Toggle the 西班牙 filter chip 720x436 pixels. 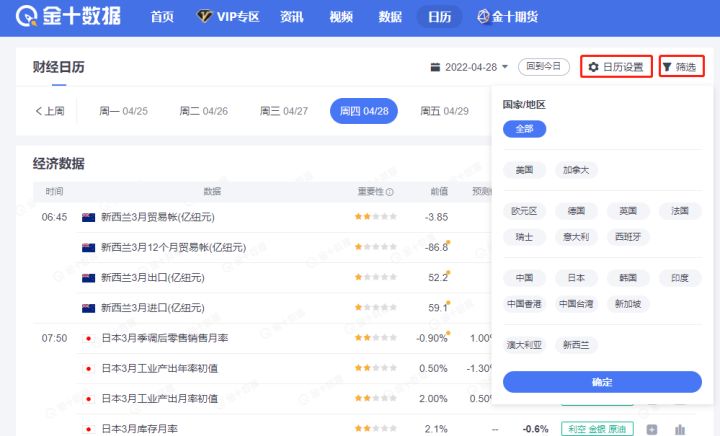click(x=628, y=237)
